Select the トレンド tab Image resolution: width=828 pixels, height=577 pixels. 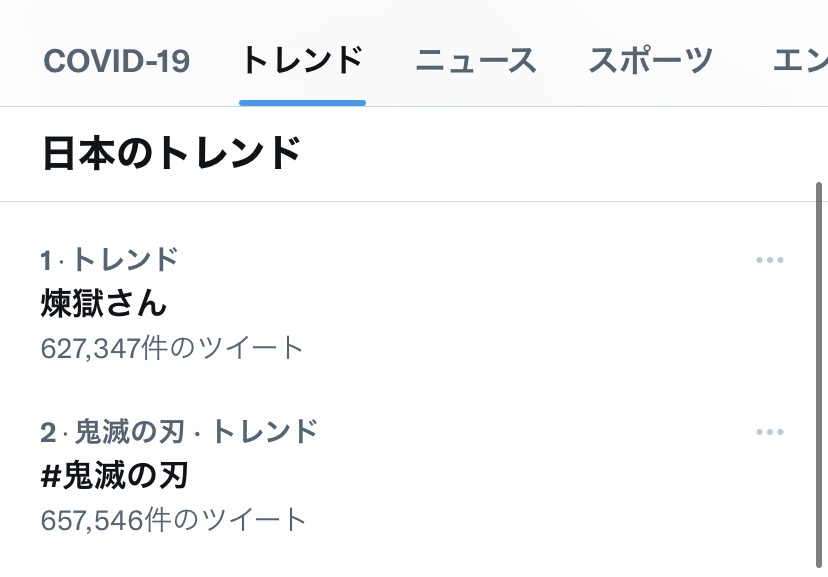tap(302, 60)
